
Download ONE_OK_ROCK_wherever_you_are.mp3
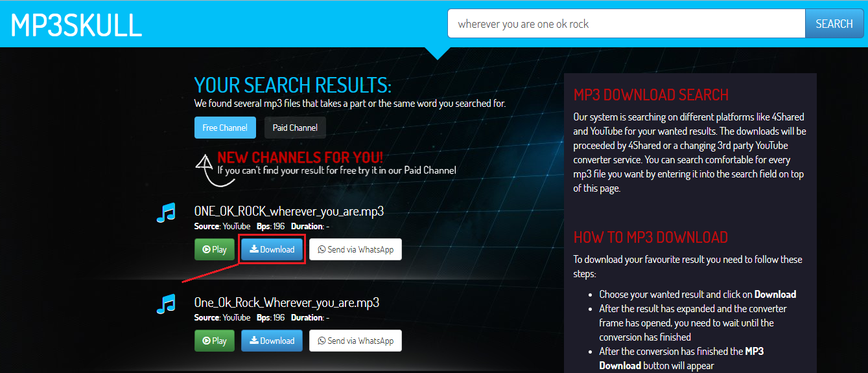coord(272,249)
